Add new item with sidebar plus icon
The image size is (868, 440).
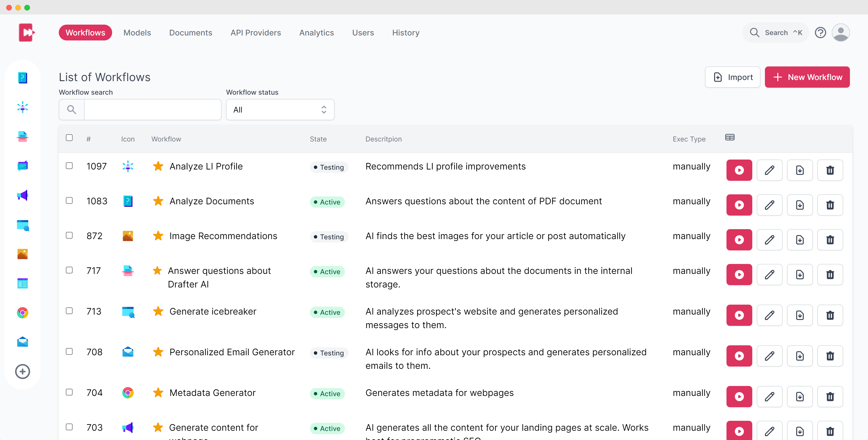[x=23, y=372]
